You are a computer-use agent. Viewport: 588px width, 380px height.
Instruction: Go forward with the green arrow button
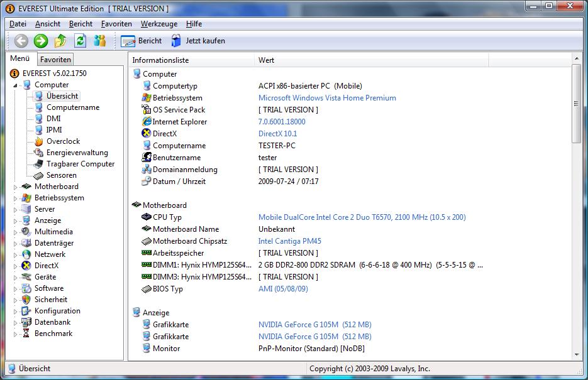[x=41, y=41]
